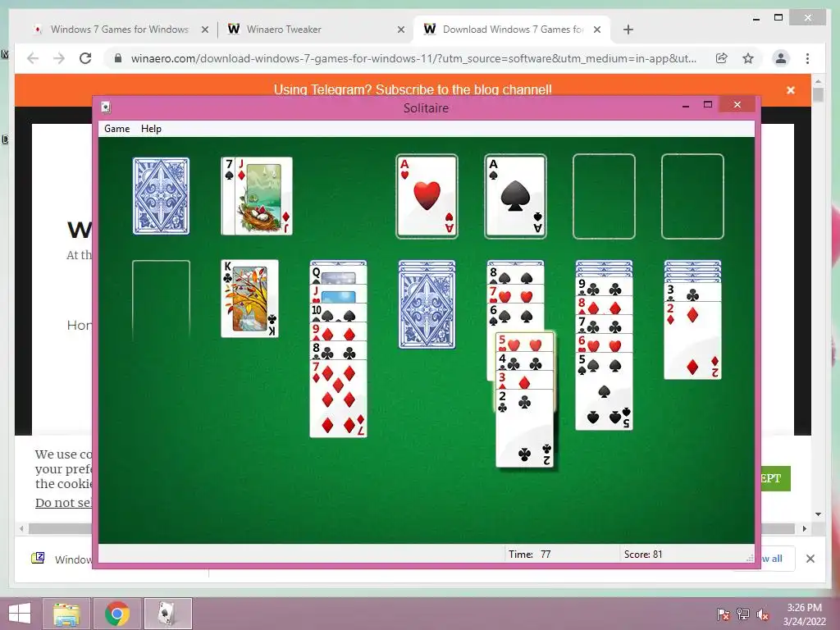Share this page from address bar

722,58
